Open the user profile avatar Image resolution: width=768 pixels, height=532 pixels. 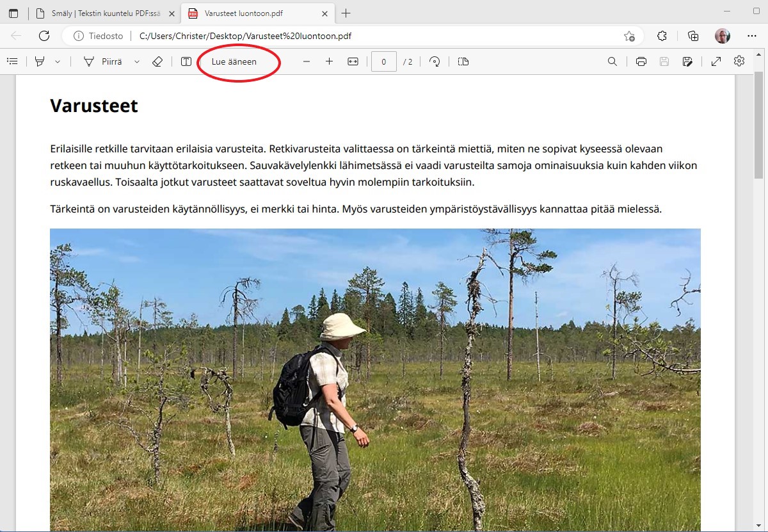coord(723,36)
